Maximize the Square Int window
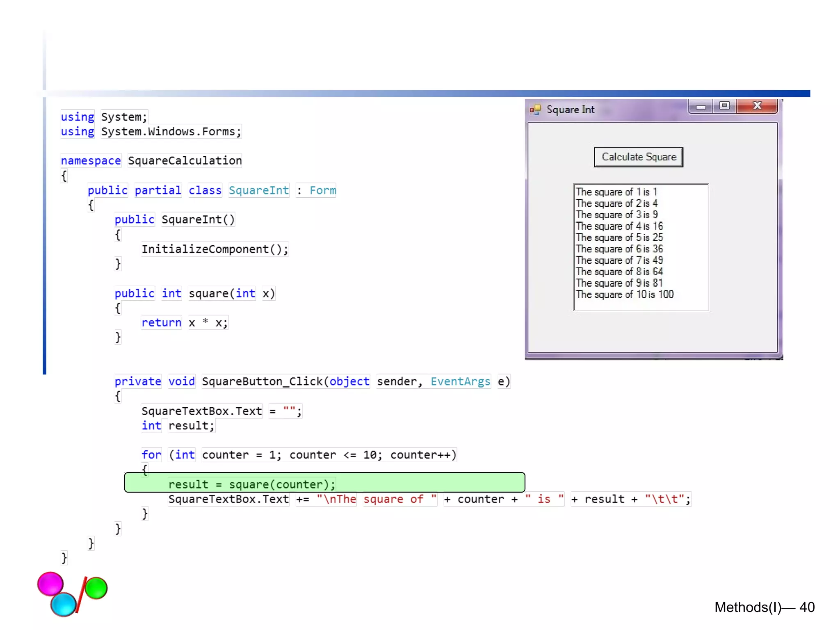Viewport: 840px width, 630px height. pos(724,106)
